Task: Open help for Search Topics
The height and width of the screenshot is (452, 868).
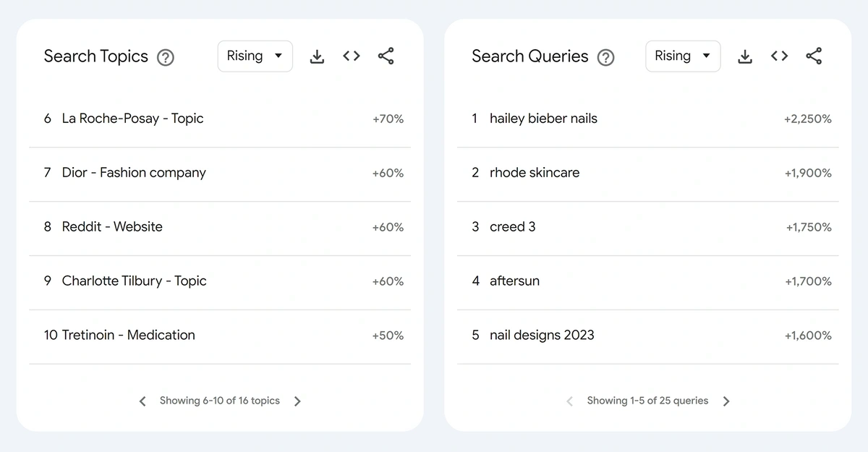Action: click(166, 57)
